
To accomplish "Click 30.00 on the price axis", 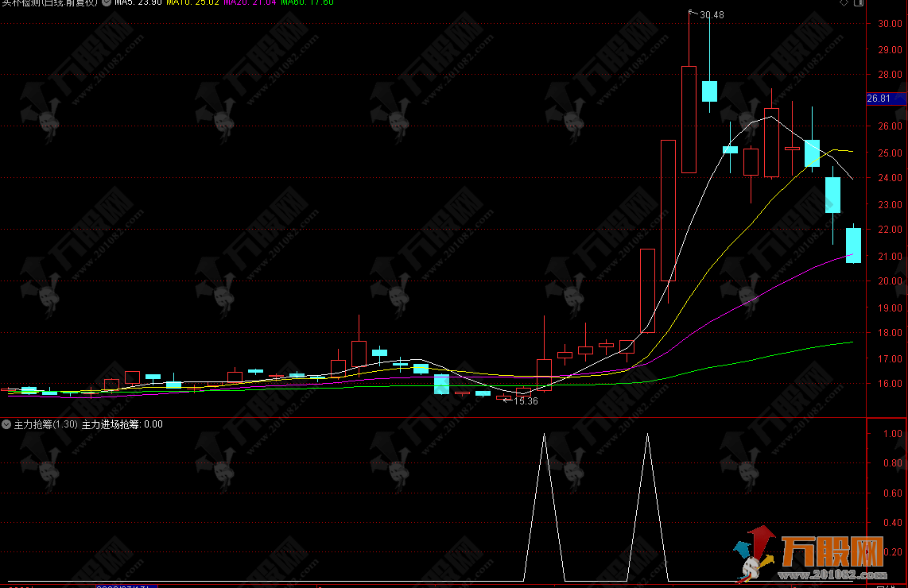I will click(890, 24).
